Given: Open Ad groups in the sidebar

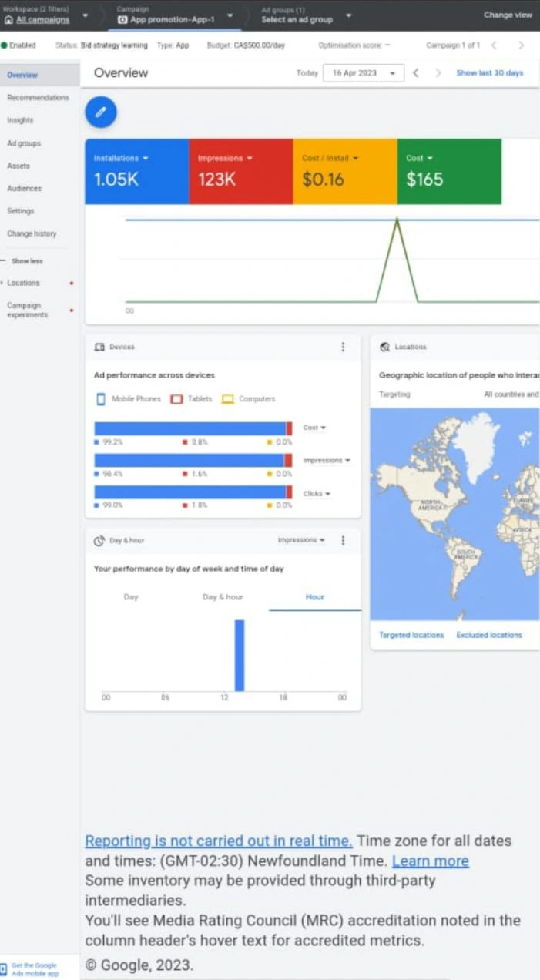Looking at the screenshot, I should pyautogui.click(x=24, y=143).
